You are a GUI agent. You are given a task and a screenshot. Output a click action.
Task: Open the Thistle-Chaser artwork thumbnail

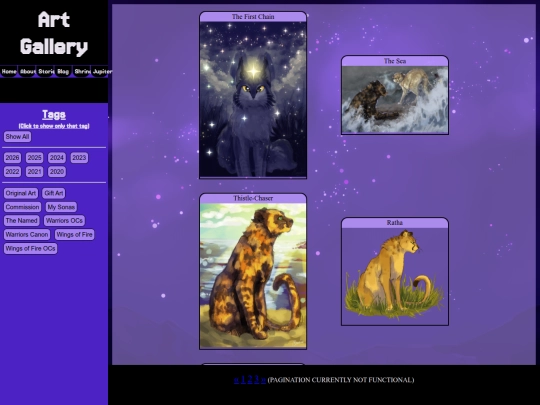click(x=253, y=276)
